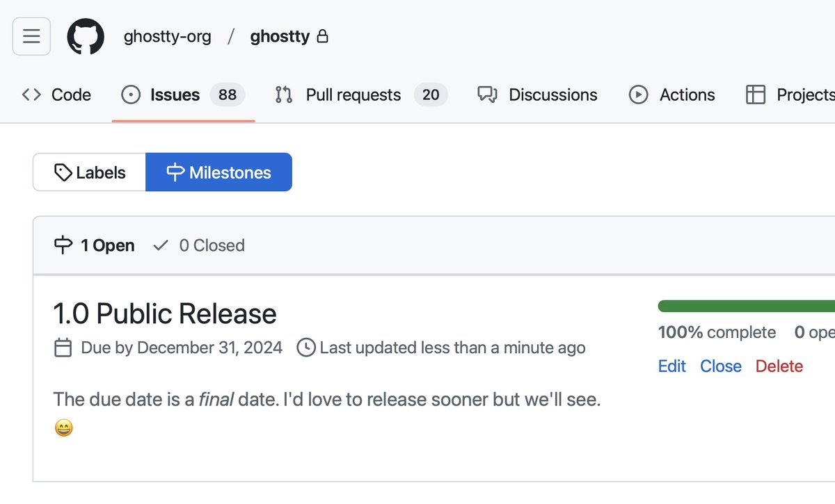835x504 pixels.
Task: Click the GitHub Octocat logo
Action: 86,36
